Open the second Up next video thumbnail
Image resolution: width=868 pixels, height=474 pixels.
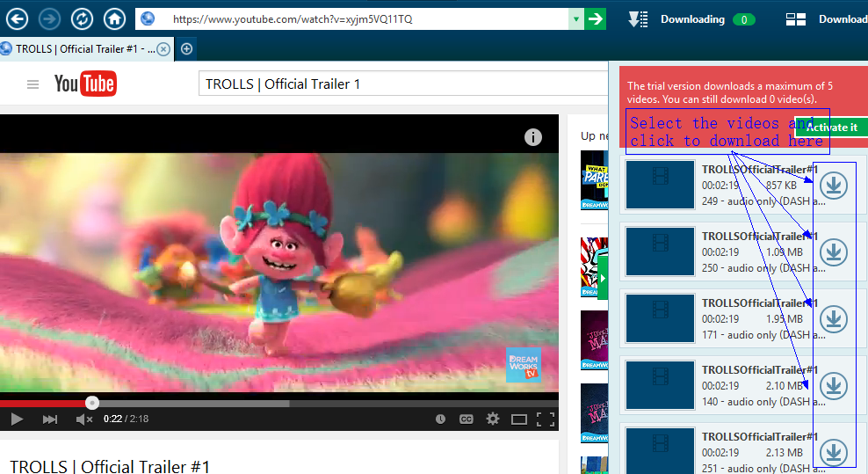pos(595,267)
